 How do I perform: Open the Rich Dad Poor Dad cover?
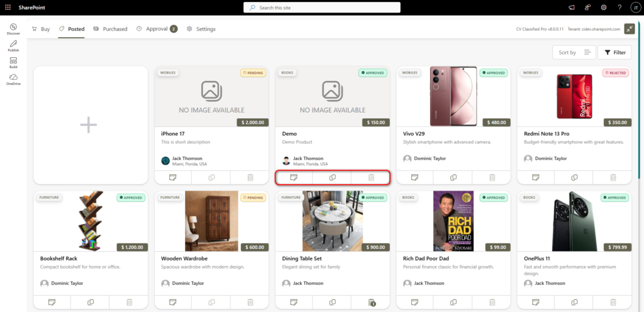click(453, 221)
